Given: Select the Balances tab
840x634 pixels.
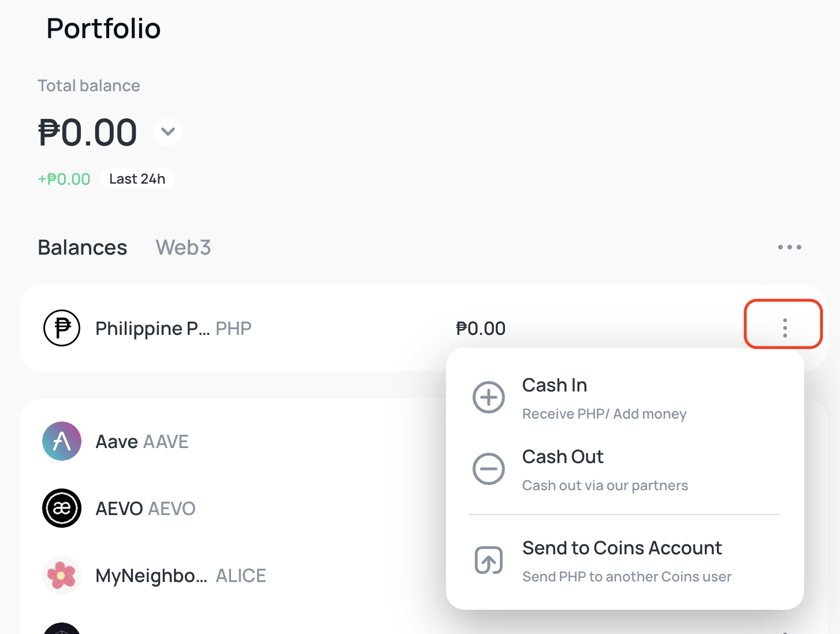Looking at the screenshot, I should (83, 247).
